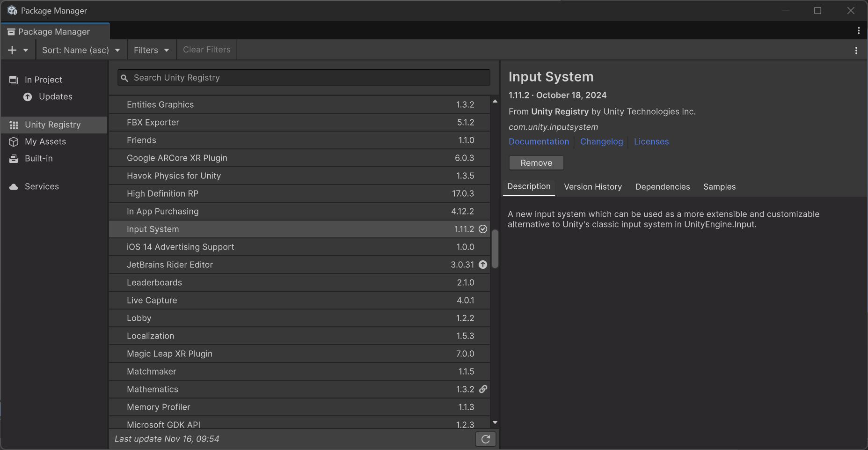
Task: Click the checkmark icon beside Input System version
Action: coord(482,229)
